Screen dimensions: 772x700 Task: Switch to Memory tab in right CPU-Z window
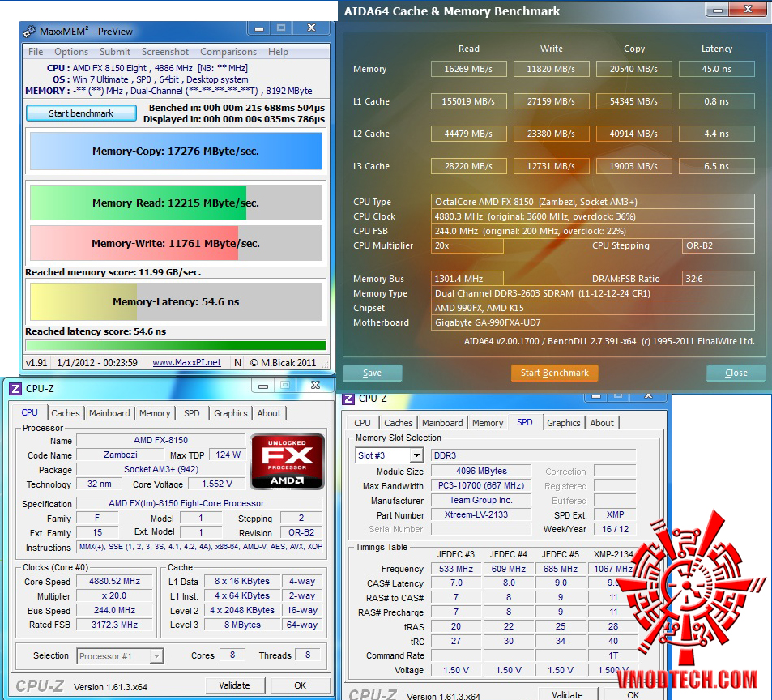point(488,423)
